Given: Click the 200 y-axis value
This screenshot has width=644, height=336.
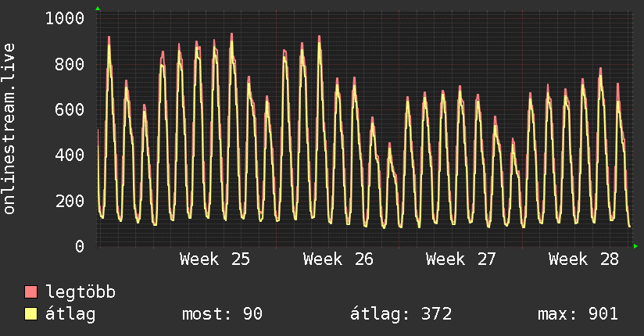Looking at the screenshot, I should (70, 201).
